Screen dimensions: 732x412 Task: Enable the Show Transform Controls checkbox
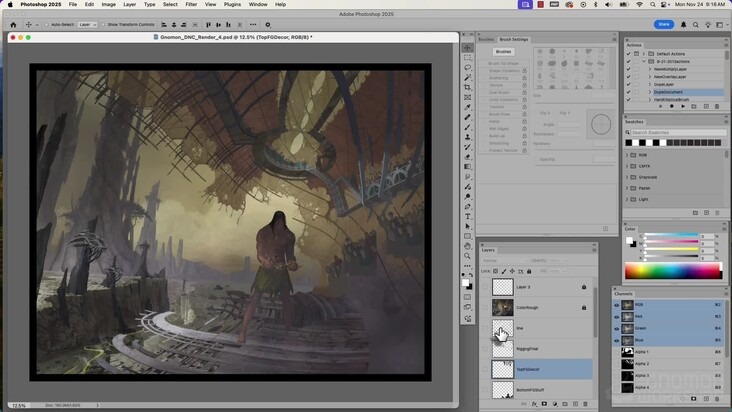[x=103, y=24]
